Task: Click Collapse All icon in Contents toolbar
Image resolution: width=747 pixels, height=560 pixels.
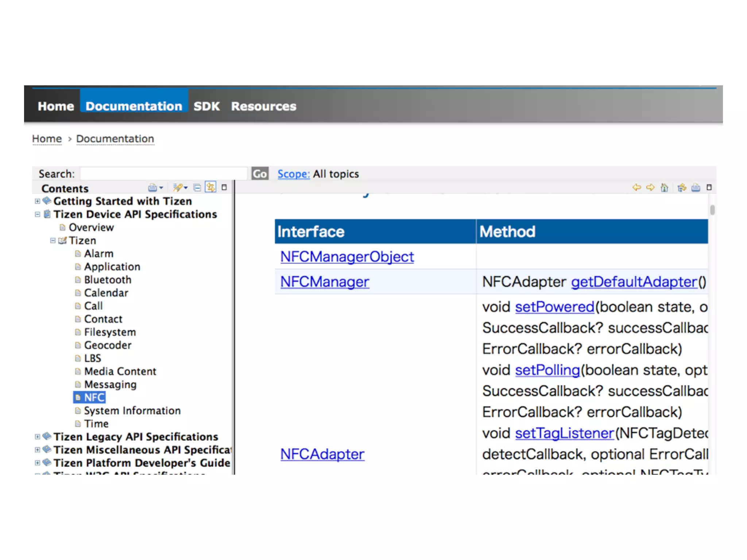Action: [197, 188]
